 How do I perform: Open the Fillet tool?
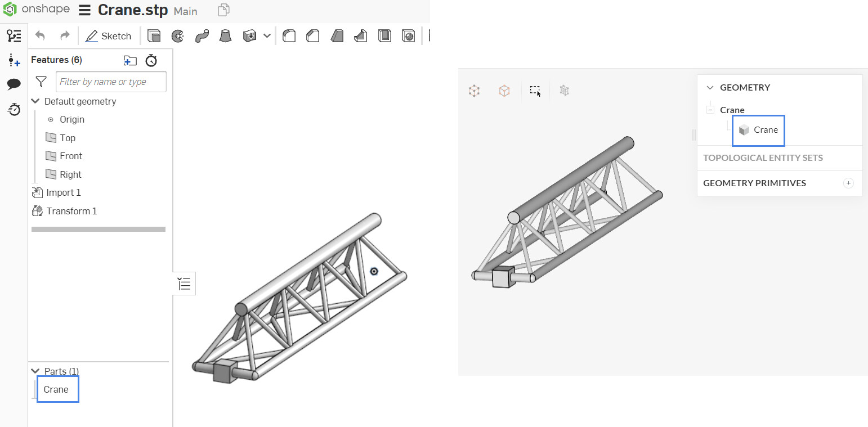coord(289,35)
